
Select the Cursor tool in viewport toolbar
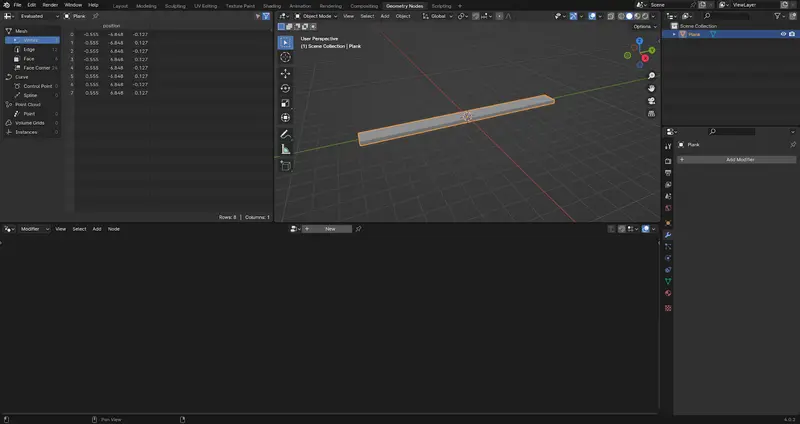pos(285,58)
